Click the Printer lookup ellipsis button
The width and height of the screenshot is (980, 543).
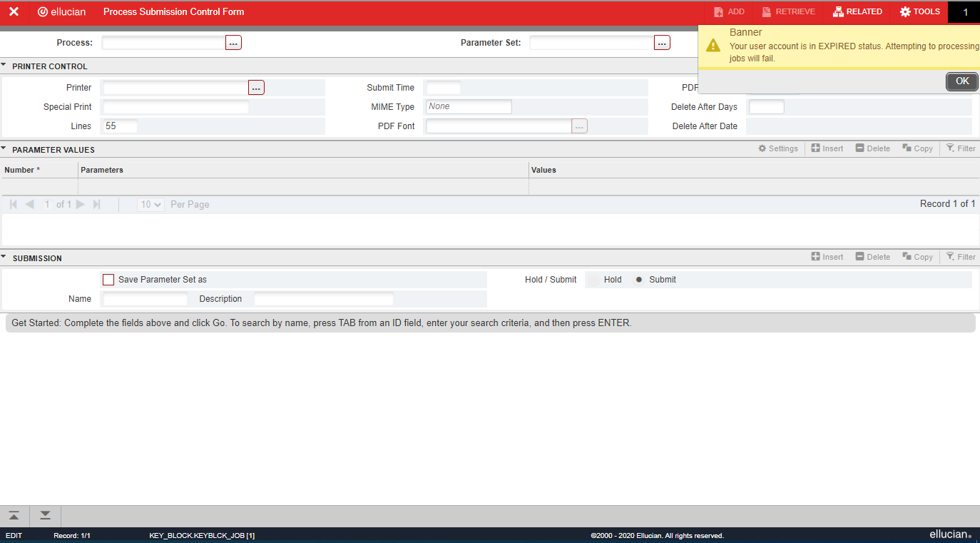(x=256, y=88)
